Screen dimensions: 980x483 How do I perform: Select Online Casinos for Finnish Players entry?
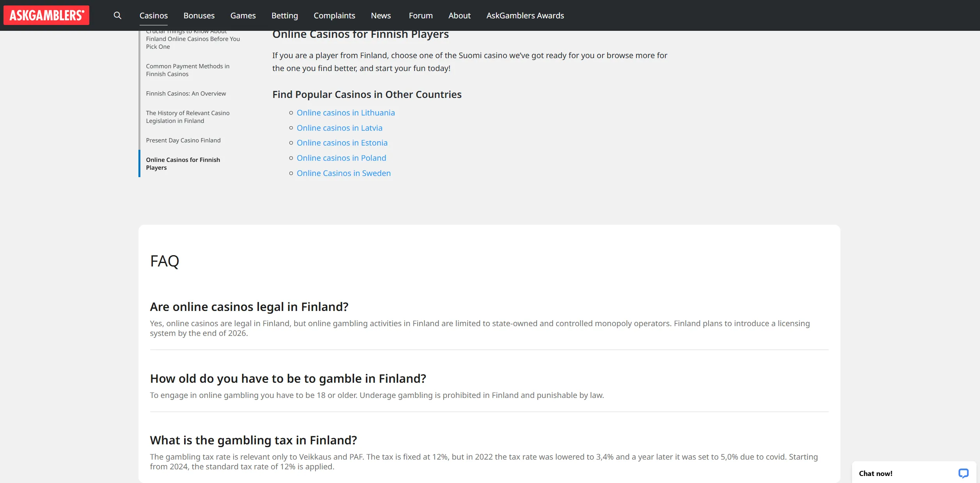[183, 164]
